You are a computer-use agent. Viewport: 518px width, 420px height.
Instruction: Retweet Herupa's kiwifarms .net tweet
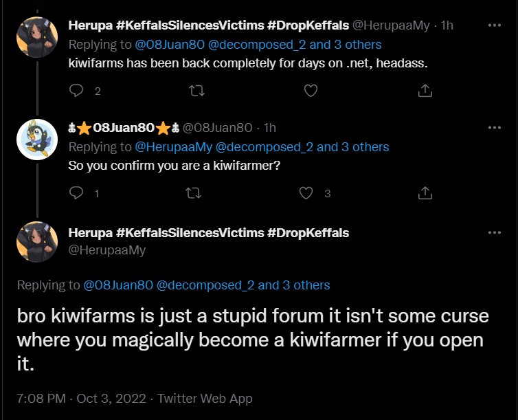[x=196, y=90]
